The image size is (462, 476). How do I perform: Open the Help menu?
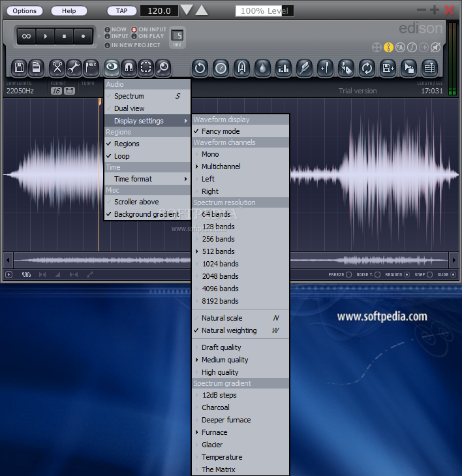click(x=69, y=11)
